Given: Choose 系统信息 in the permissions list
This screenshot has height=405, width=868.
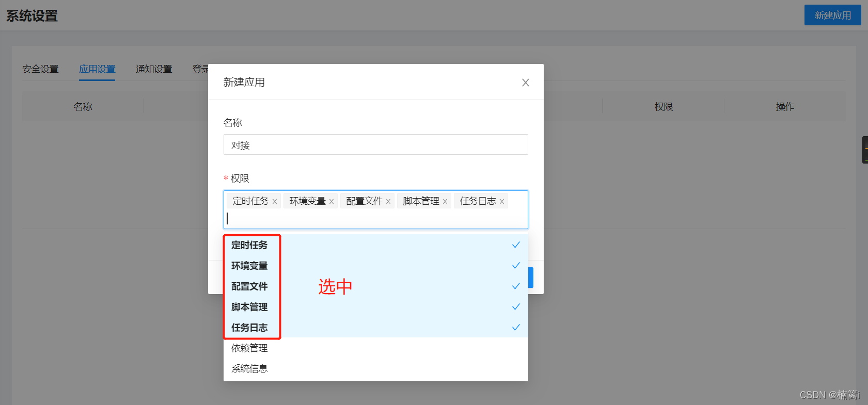Looking at the screenshot, I should [250, 369].
